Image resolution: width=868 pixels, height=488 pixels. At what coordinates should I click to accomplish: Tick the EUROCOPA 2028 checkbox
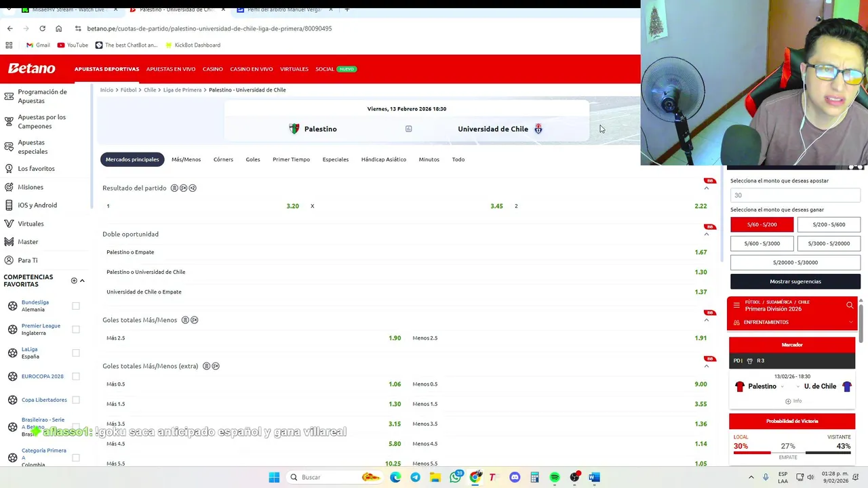(x=76, y=376)
